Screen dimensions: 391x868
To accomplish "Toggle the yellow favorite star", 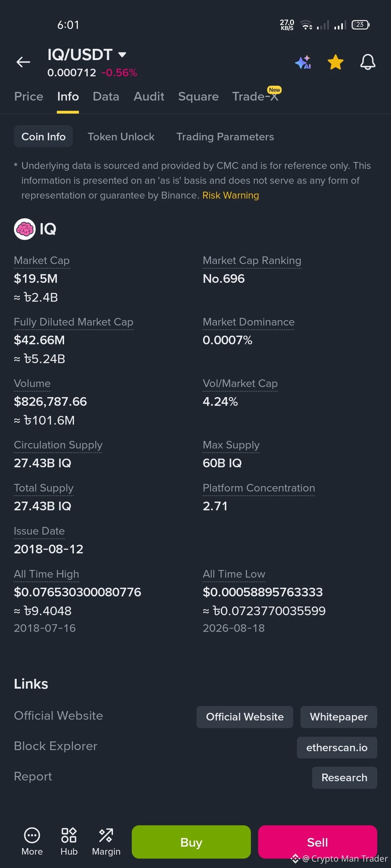I will tap(336, 62).
